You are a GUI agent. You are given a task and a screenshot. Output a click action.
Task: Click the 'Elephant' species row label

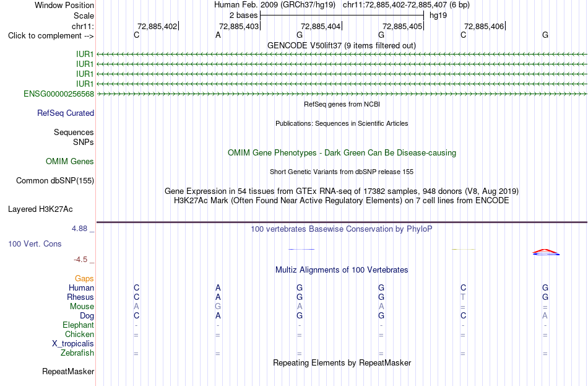point(79,325)
